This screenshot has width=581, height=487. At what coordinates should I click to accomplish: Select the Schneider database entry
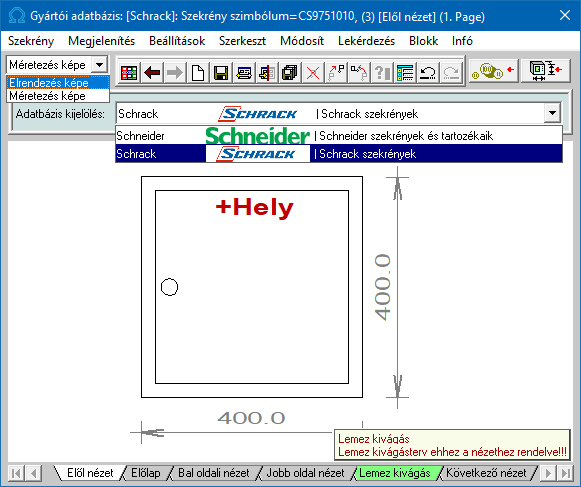point(339,136)
